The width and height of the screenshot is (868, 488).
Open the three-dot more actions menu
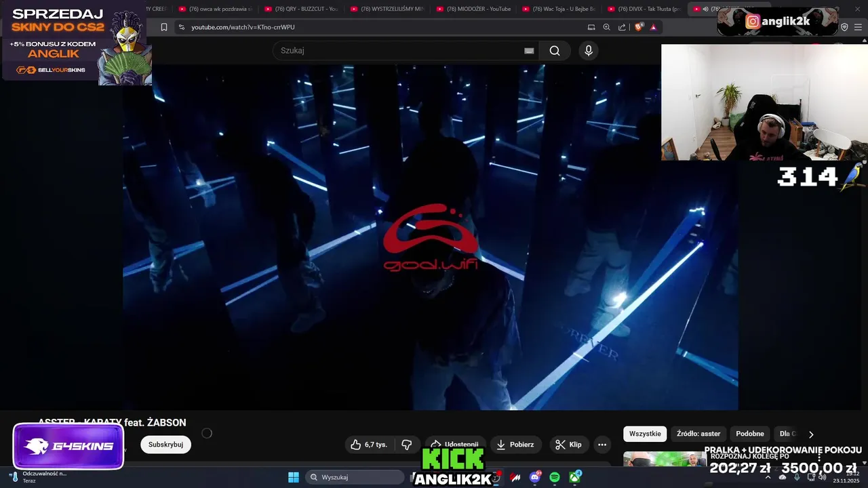tap(602, 445)
